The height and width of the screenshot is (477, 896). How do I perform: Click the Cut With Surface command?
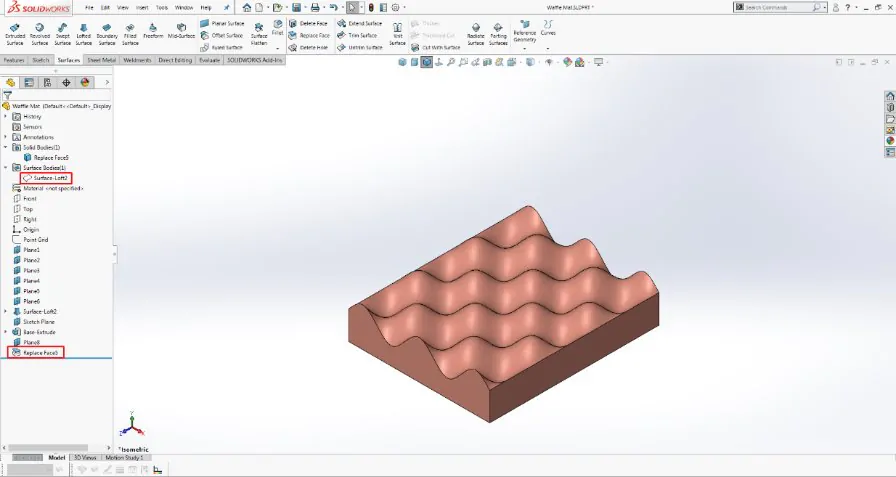point(435,47)
